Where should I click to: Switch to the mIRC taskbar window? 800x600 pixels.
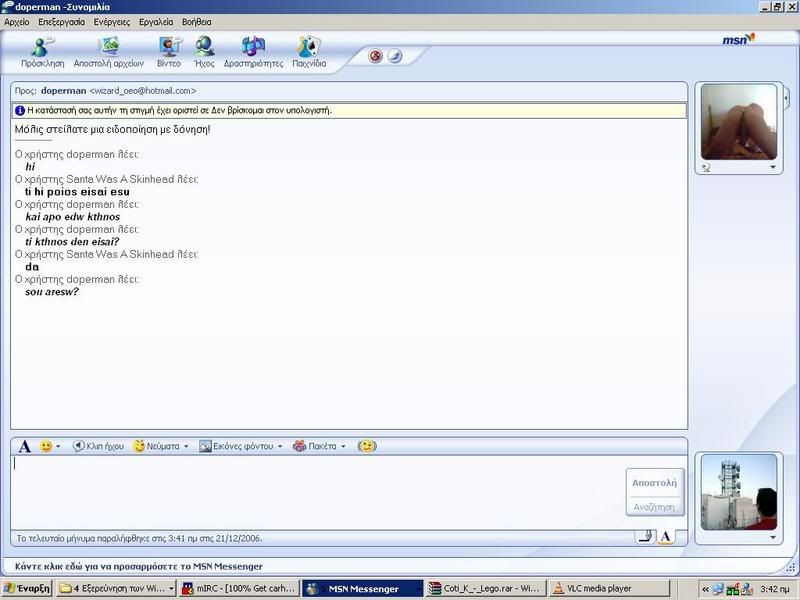point(239,588)
